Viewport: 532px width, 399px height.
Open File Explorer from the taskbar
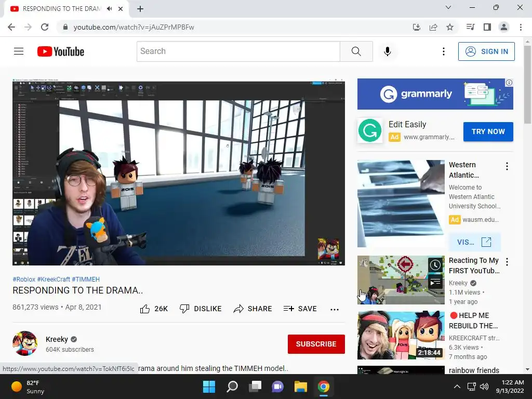pos(301,387)
